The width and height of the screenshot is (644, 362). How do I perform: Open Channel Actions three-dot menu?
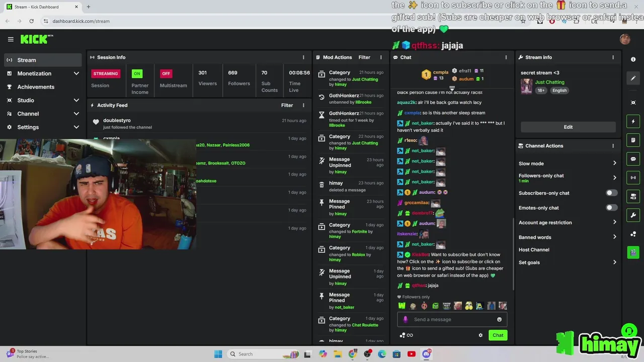(613, 146)
